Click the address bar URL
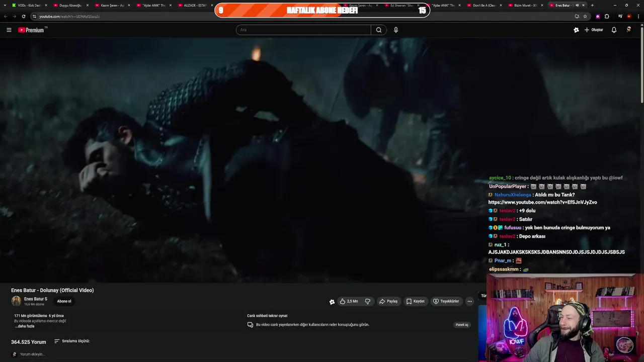Viewport: 644px width, 362px height. (x=69, y=17)
